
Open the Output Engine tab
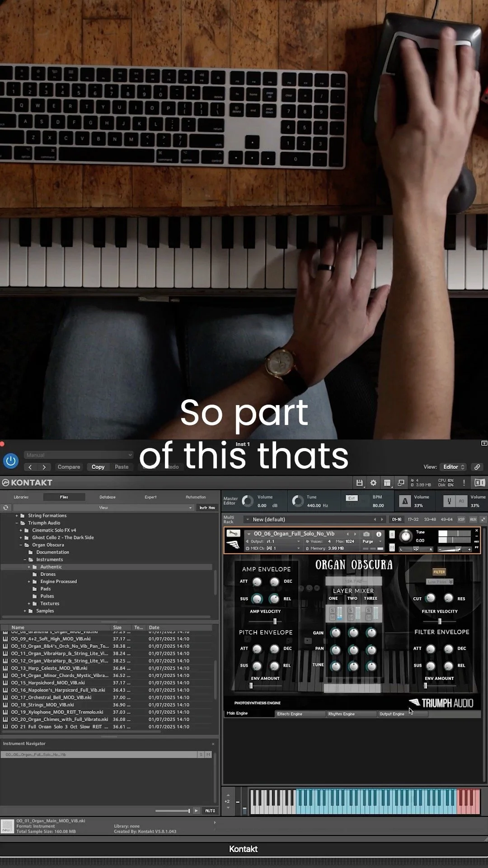tap(403, 714)
